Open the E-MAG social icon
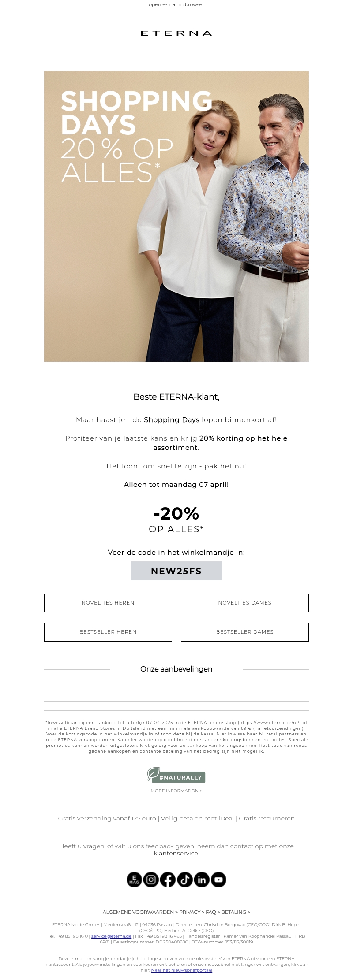 click(134, 880)
